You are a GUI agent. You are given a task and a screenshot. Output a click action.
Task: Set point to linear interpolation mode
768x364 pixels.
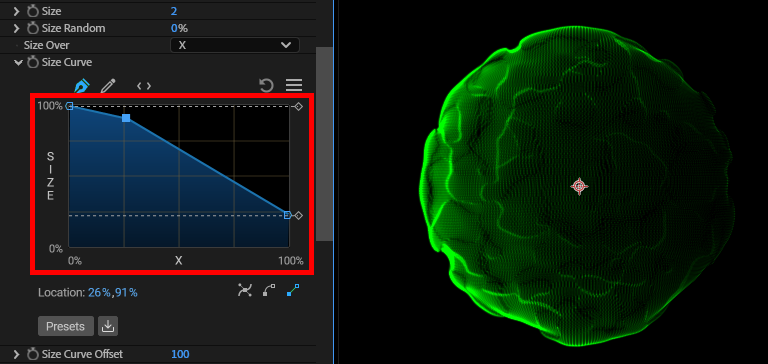click(293, 291)
